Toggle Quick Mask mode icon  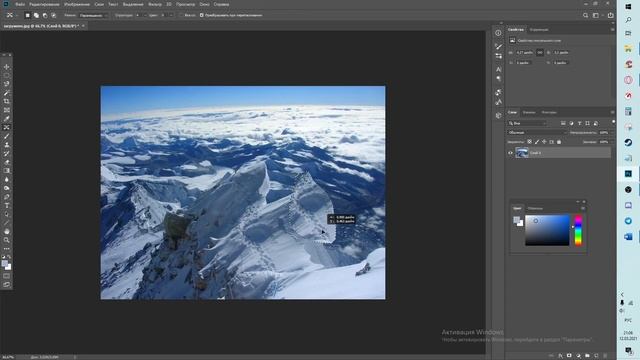7,276
